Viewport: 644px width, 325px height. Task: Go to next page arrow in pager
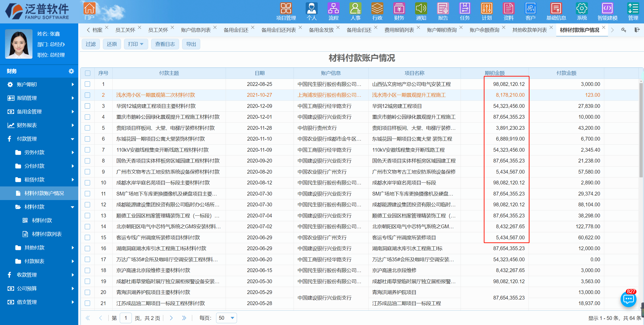tap(171, 318)
